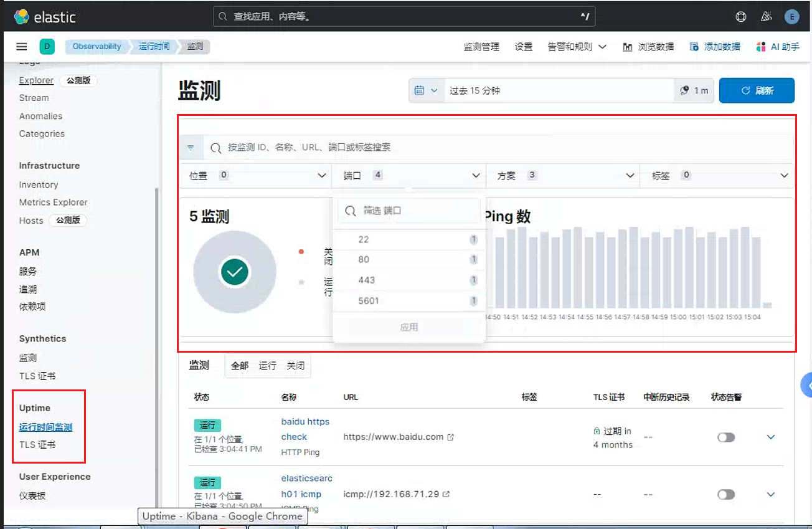Open Metrics Explorer in the sidebar
Viewport: 812px width, 529px height.
click(54, 203)
